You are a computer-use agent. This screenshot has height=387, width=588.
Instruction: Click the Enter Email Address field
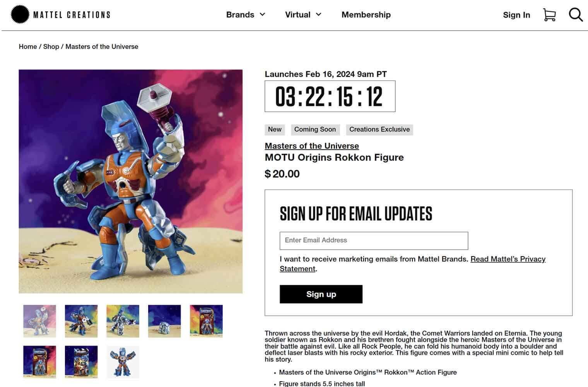(374, 241)
